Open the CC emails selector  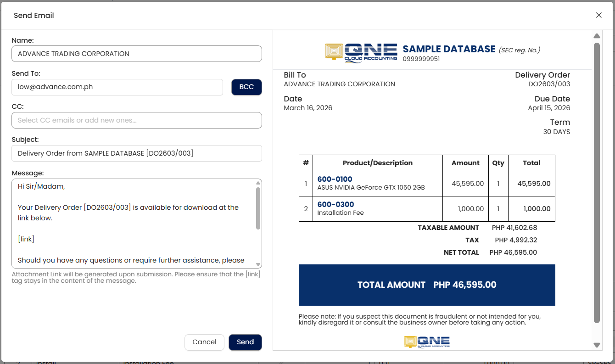click(x=137, y=120)
